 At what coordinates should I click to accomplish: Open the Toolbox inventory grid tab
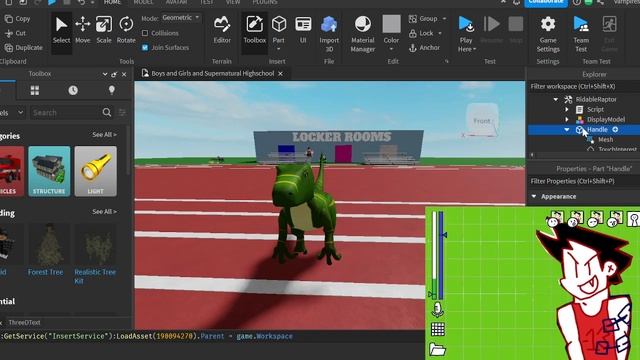[35, 90]
